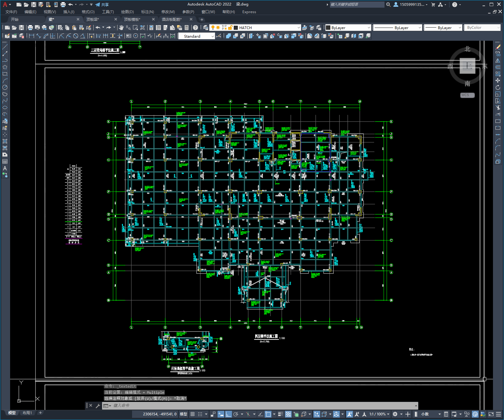Toggle Ortho mode in status bar

tap(229, 414)
